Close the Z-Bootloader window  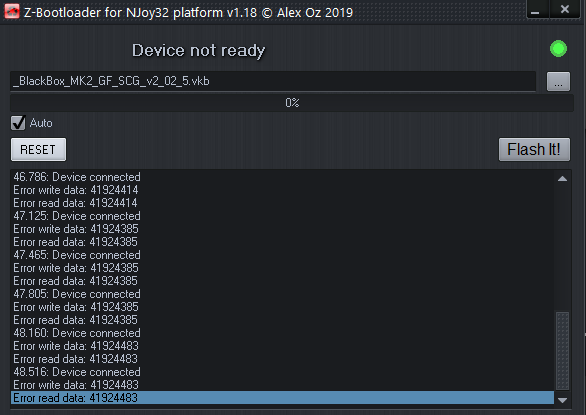click(565, 9)
